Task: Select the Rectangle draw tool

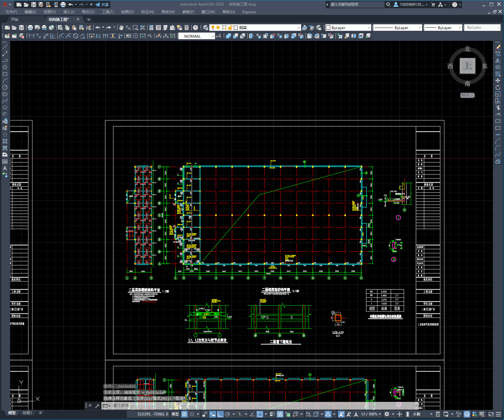Action: [x=5, y=74]
